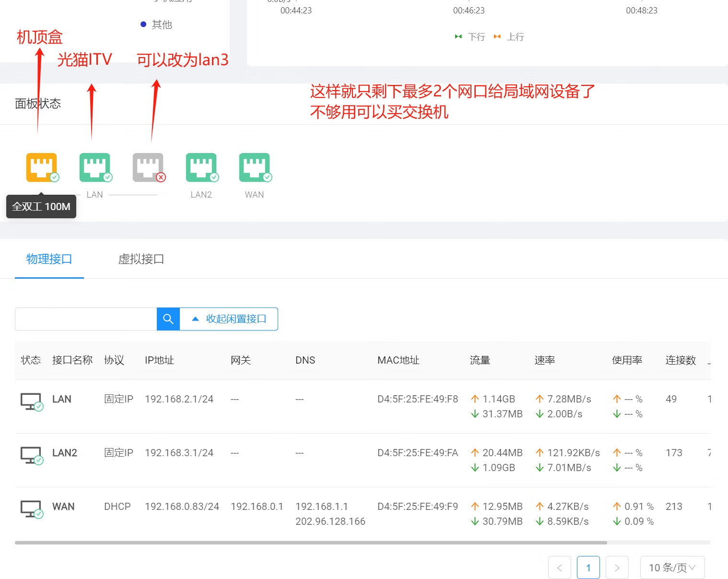Click the 速率 column header

click(545, 360)
